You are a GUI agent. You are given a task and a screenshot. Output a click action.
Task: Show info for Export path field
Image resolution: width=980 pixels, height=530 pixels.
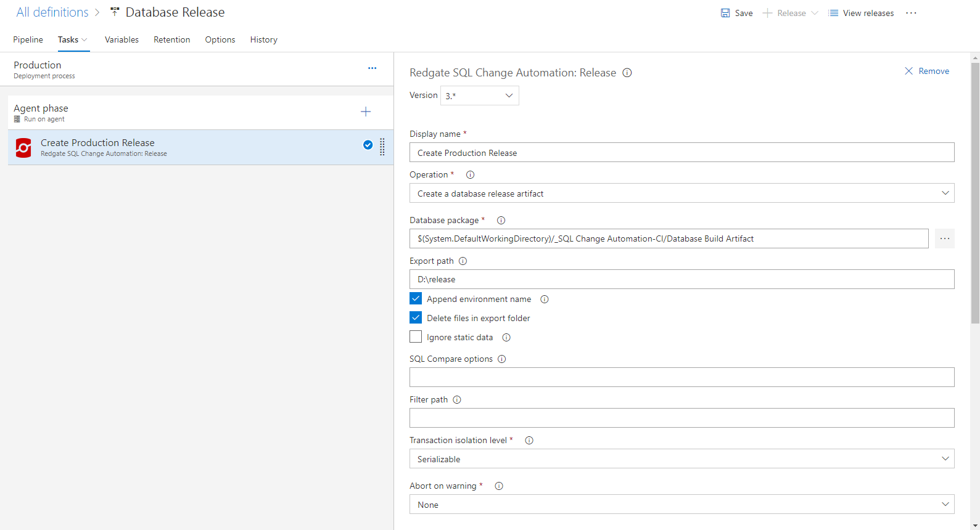click(463, 261)
